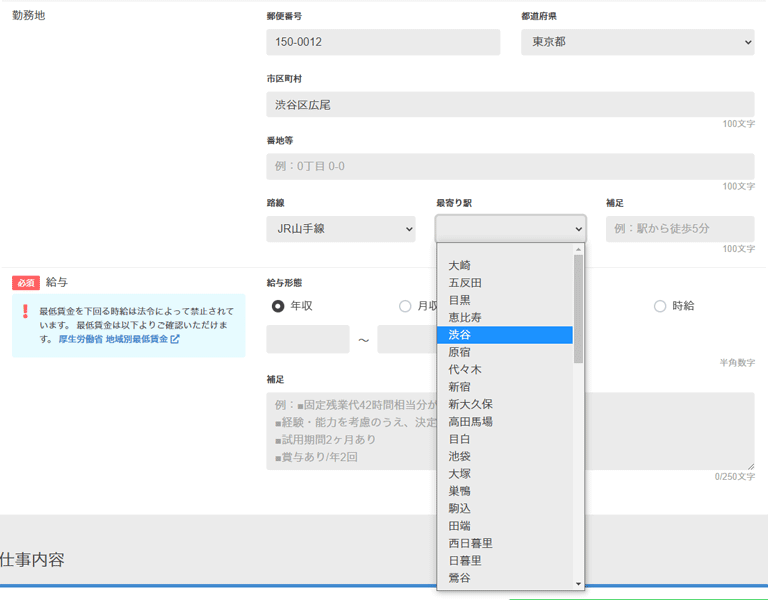Image resolution: width=768 pixels, height=600 pixels.
Task: Open the 都道府県 dropdown showing 東京都
Action: tap(637, 42)
